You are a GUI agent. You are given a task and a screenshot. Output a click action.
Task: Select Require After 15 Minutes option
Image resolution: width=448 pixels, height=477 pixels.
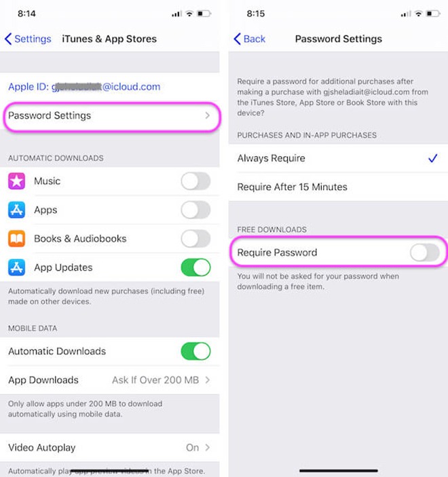338,187
